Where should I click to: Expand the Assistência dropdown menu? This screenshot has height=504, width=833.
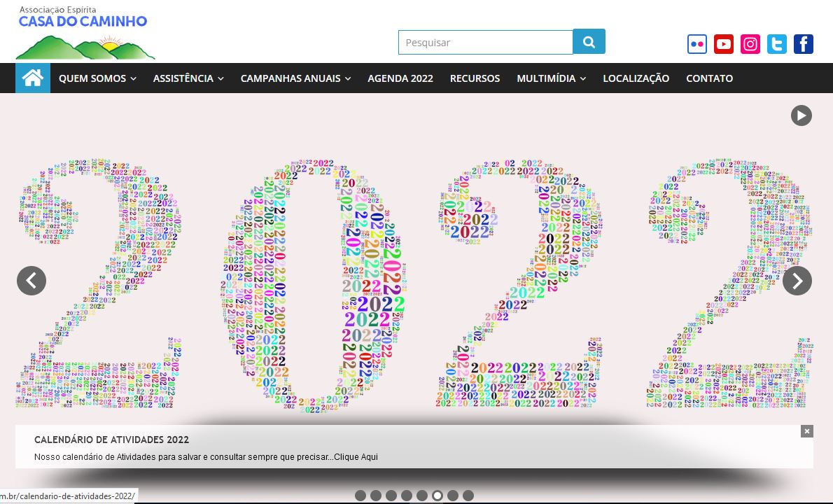point(188,78)
